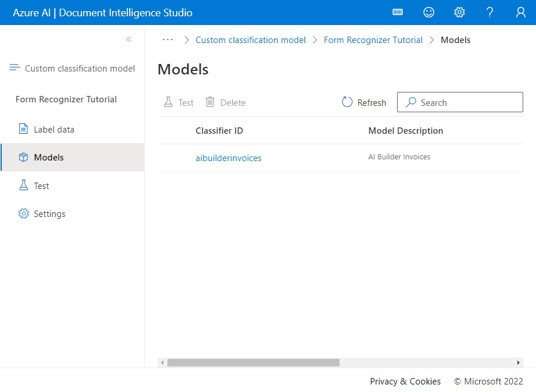The width and height of the screenshot is (536, 392).
Task: Open the help question mark icon
Action: [490, 12]
